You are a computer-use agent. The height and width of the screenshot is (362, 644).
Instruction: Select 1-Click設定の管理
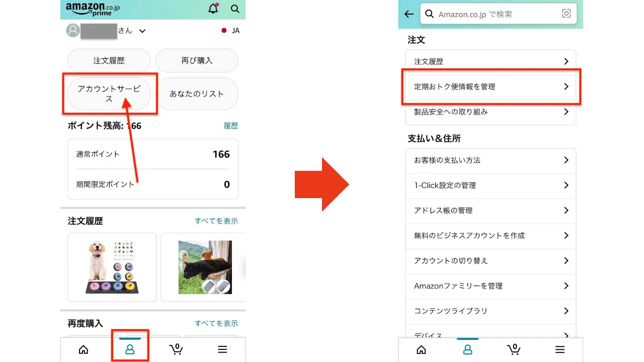point(491,186)
